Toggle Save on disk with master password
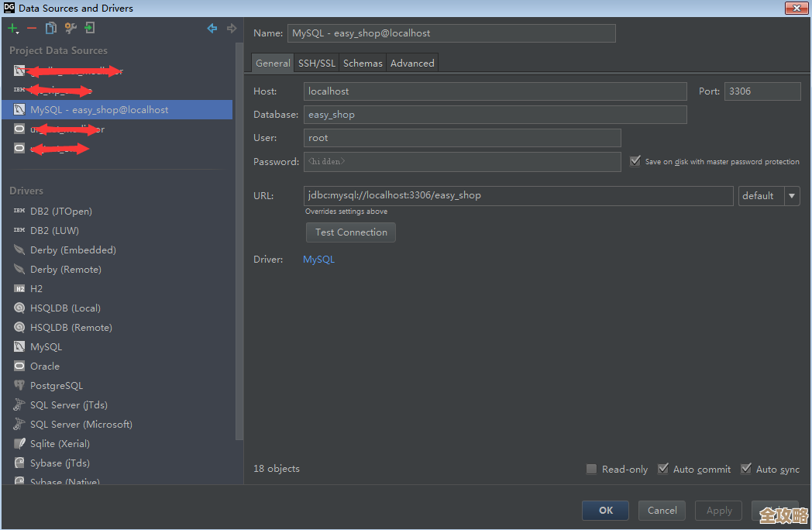The image size is (812, 530). pos(635,161)
